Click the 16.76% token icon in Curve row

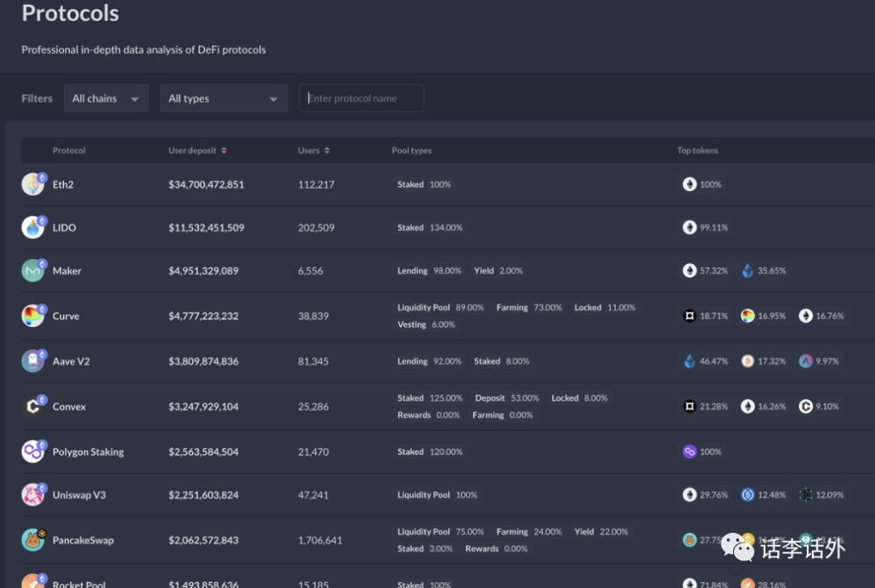point(806,316)
